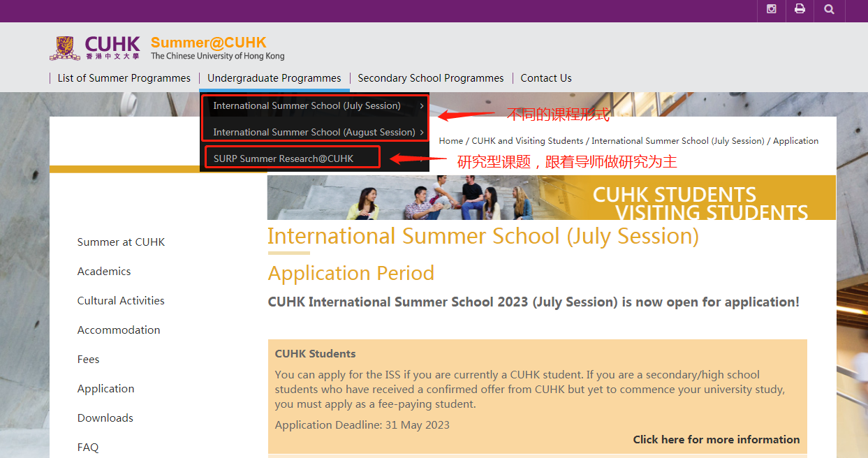868x458 pixels.
Task: Open Academics sidebar link
Action: (x=104, y=272)
